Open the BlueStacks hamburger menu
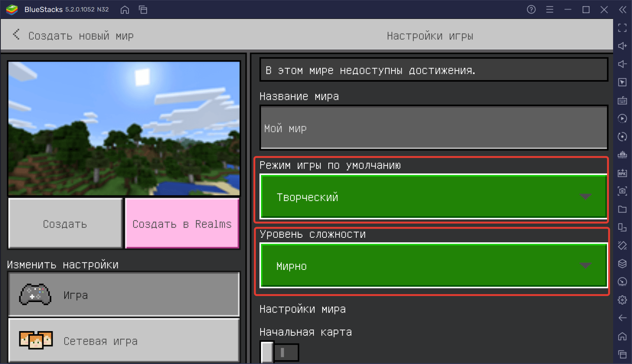This screenshot has width=632, height=364. click(x=550, y=10)
